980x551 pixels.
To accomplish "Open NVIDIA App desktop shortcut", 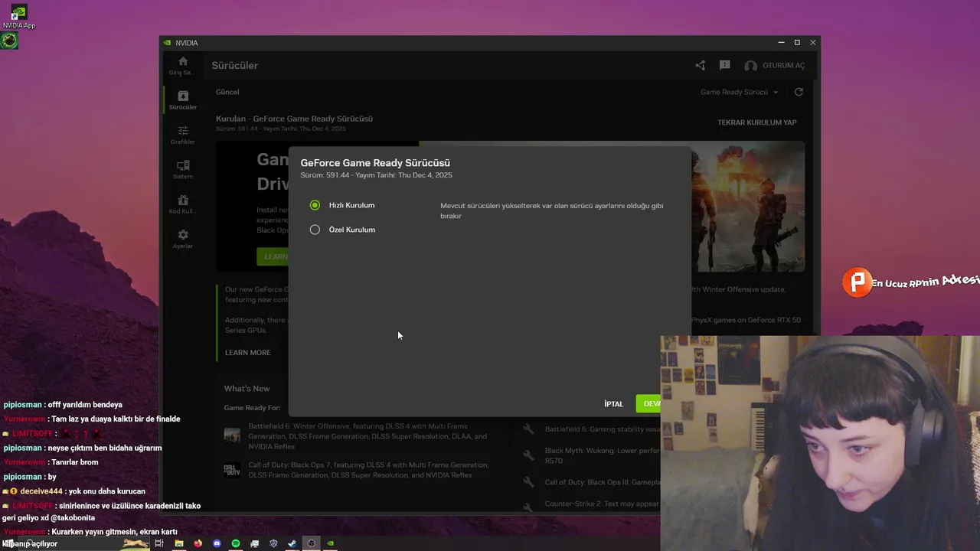I will point(18,17).
